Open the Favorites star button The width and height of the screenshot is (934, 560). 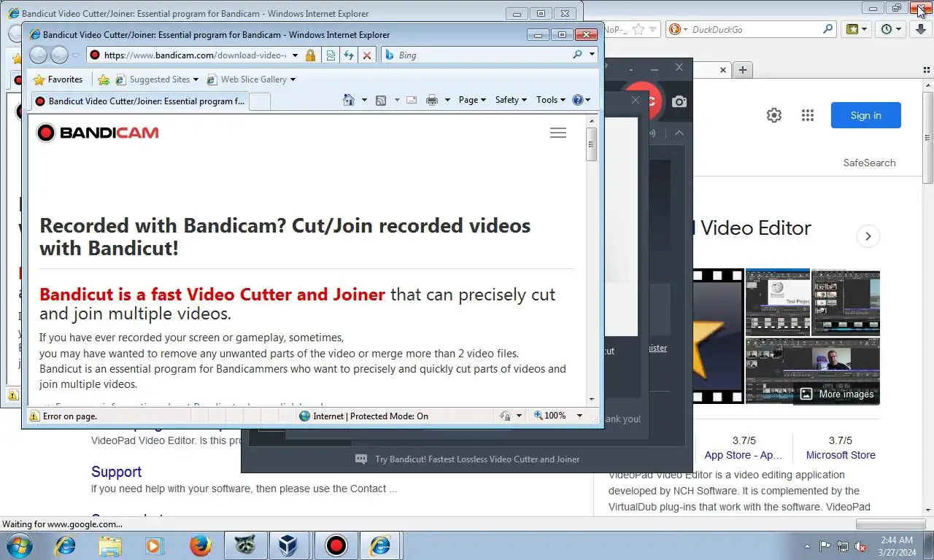coord(58,79)
